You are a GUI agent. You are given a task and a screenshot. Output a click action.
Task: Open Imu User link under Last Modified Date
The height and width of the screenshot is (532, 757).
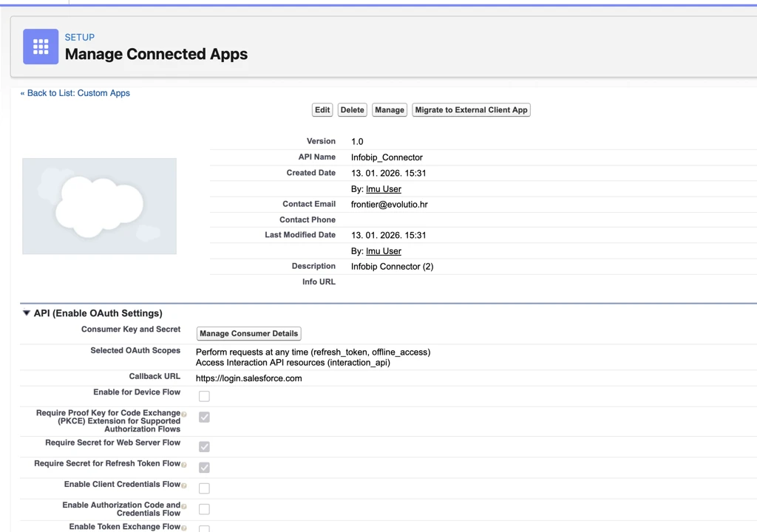[x=384, y=251]
